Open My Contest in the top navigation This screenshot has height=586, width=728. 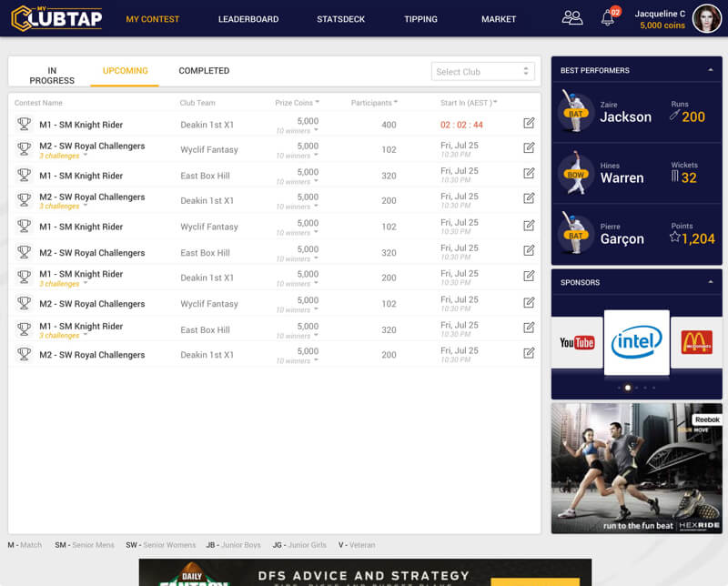point(152,19)
